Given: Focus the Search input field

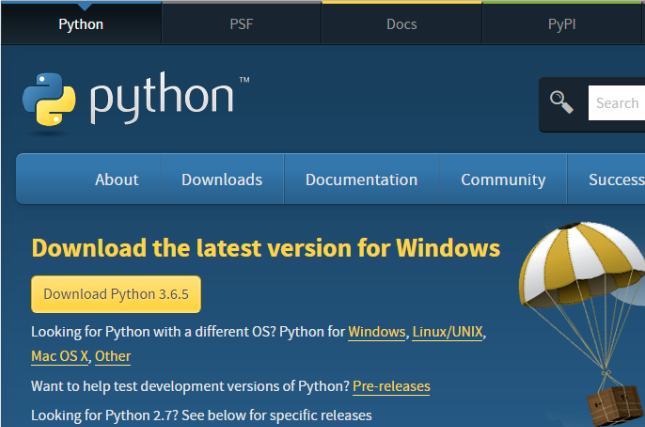Looking at the screenshot, I should tap(617, 103).
